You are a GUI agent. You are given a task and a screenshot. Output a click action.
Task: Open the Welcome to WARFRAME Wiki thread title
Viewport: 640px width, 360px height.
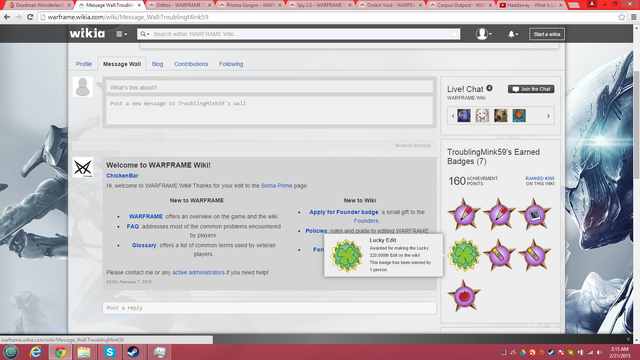[158, 165]
